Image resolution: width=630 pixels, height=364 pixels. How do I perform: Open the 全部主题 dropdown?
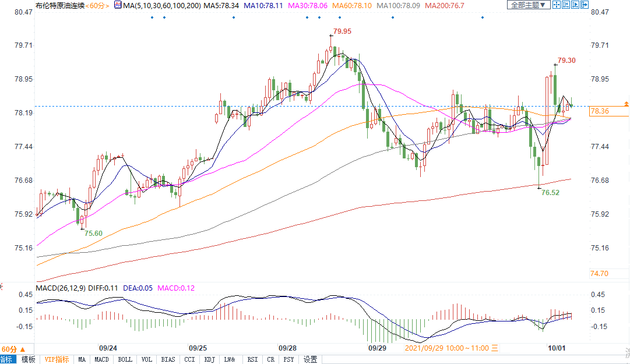pyautogui.click(x=528, y=5)
